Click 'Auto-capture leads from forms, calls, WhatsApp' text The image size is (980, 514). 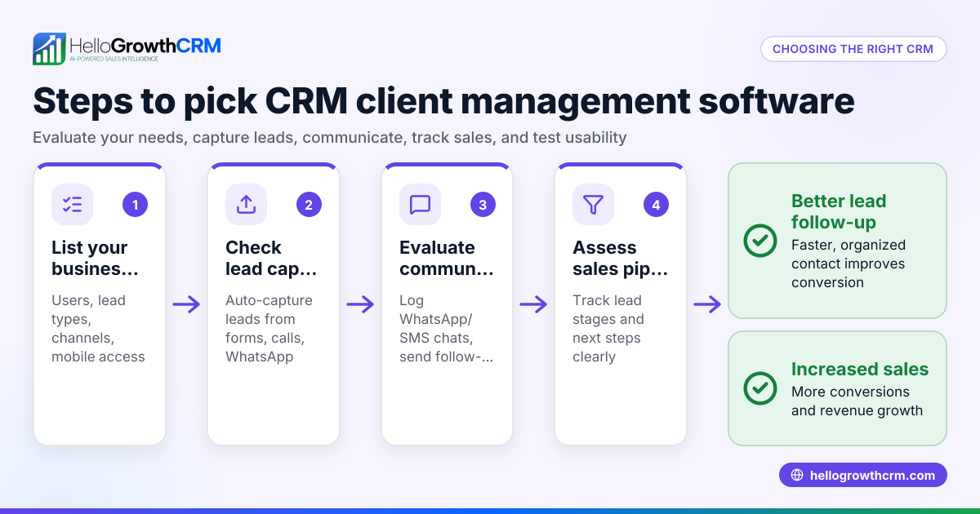coord(269,329)
